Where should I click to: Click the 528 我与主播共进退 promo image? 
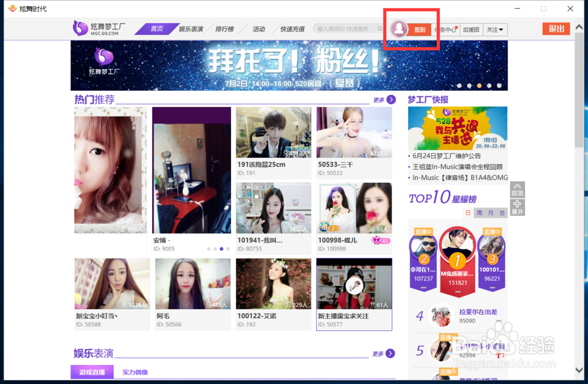[x=457, y=128]
